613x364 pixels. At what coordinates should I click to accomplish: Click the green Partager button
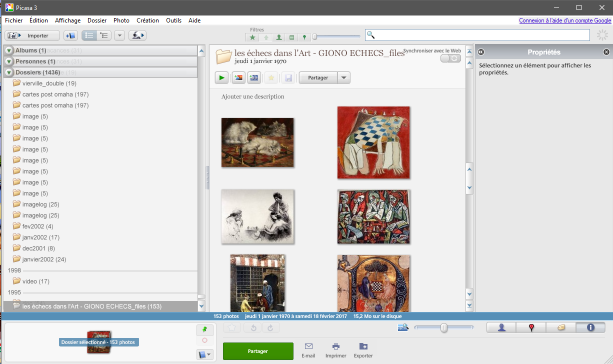point(258,351)
